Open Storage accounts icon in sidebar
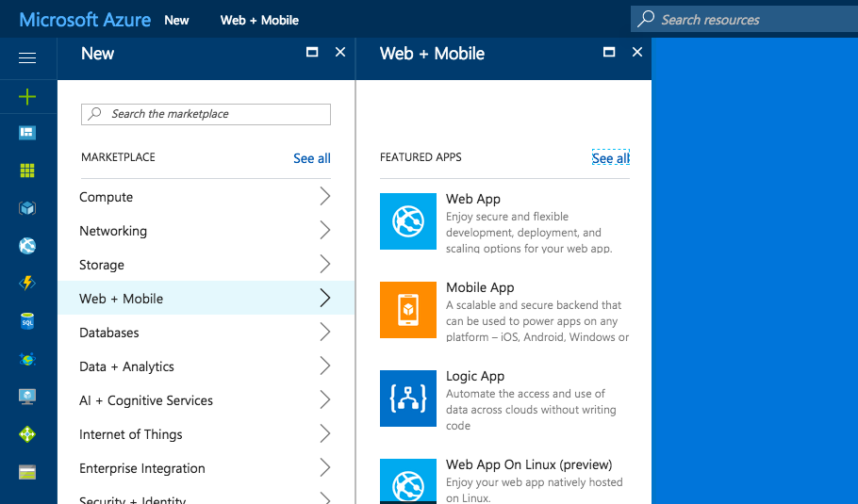 pyautogui.click(x=27, y=472)
